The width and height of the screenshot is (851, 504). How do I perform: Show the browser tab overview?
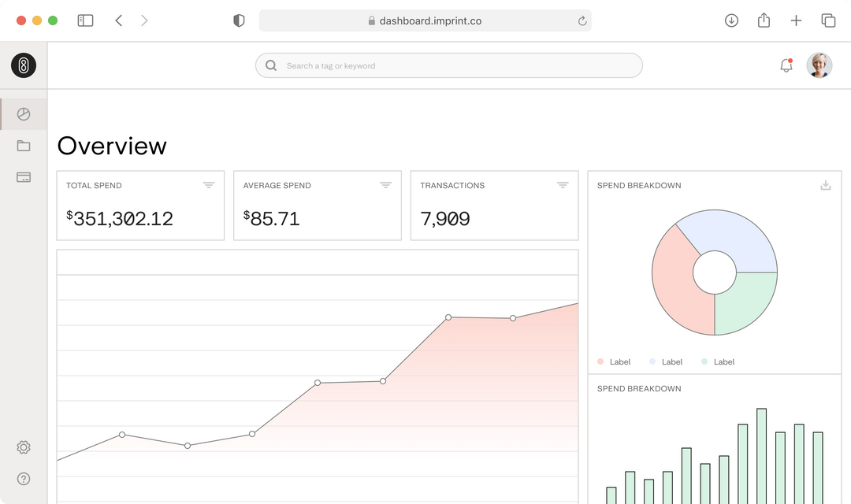click(x=828, y=20)
